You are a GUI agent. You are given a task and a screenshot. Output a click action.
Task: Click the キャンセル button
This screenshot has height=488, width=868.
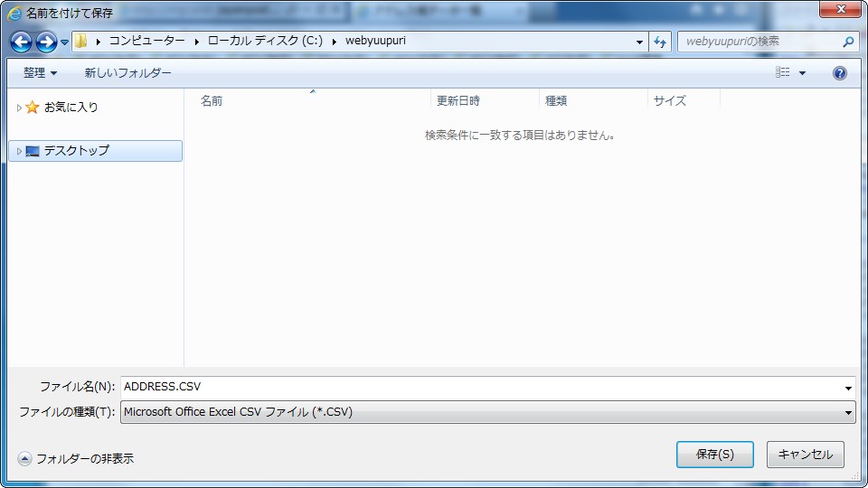tap(805, 455)
